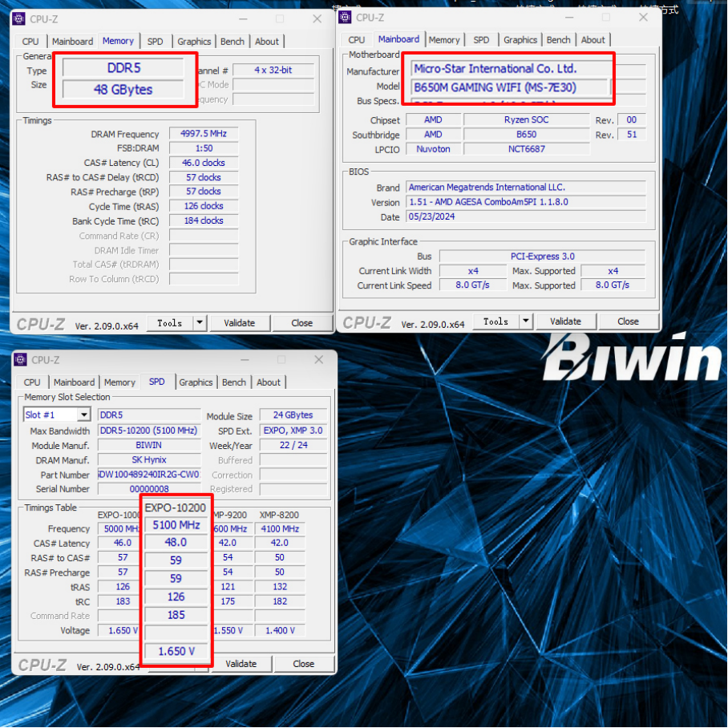
Task: Click the 4 x 32-bit channel value
Action: pos(273,70)
